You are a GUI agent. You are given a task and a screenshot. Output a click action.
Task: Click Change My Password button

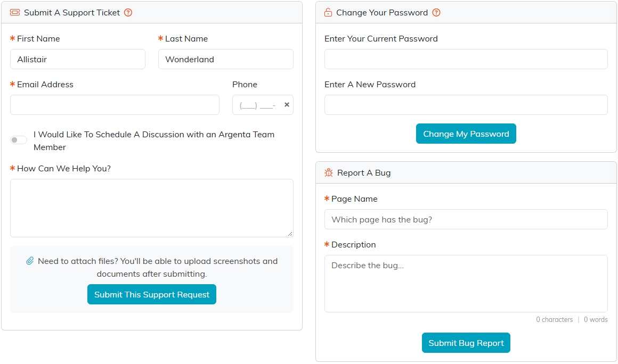466,134
